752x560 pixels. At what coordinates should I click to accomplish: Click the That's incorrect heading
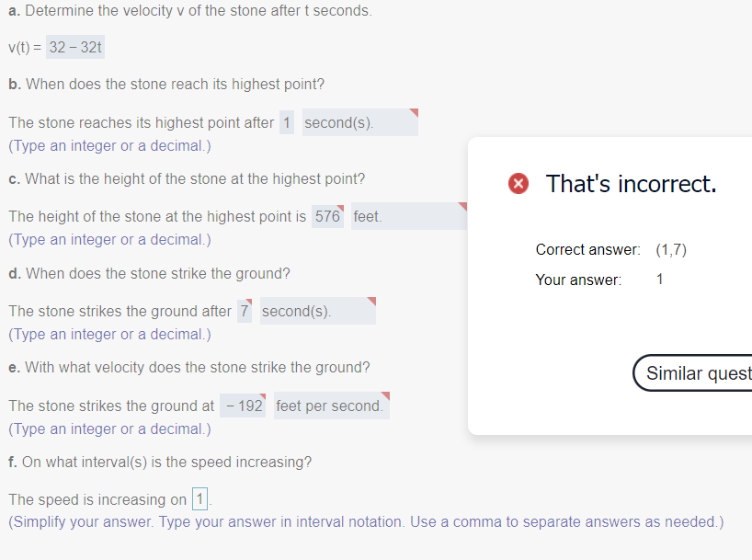(x=631, y=184)
